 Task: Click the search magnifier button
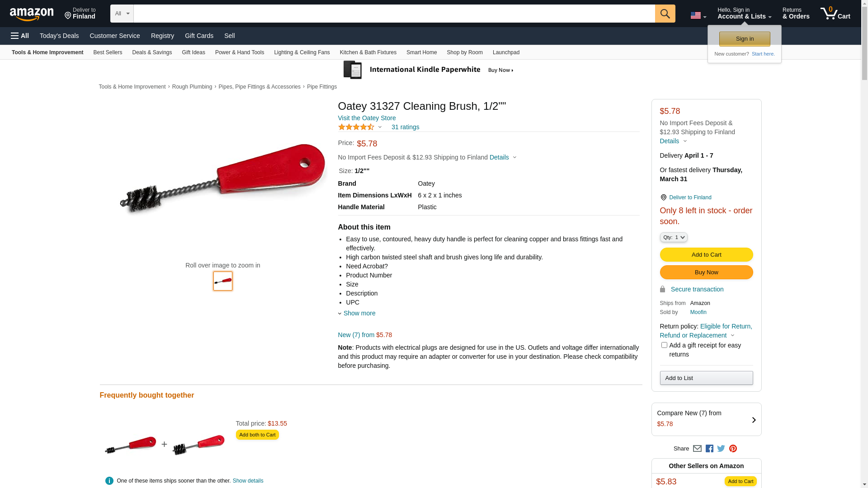[x=665, y=14]
